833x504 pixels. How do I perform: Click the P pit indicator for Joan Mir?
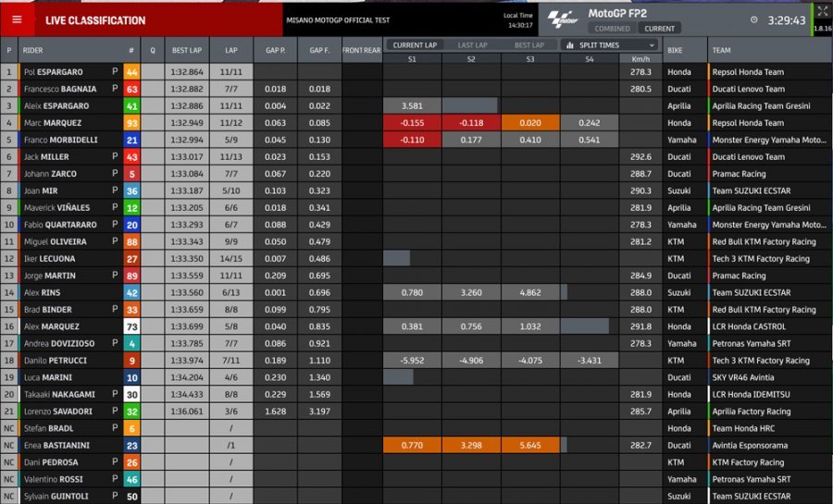115,191
